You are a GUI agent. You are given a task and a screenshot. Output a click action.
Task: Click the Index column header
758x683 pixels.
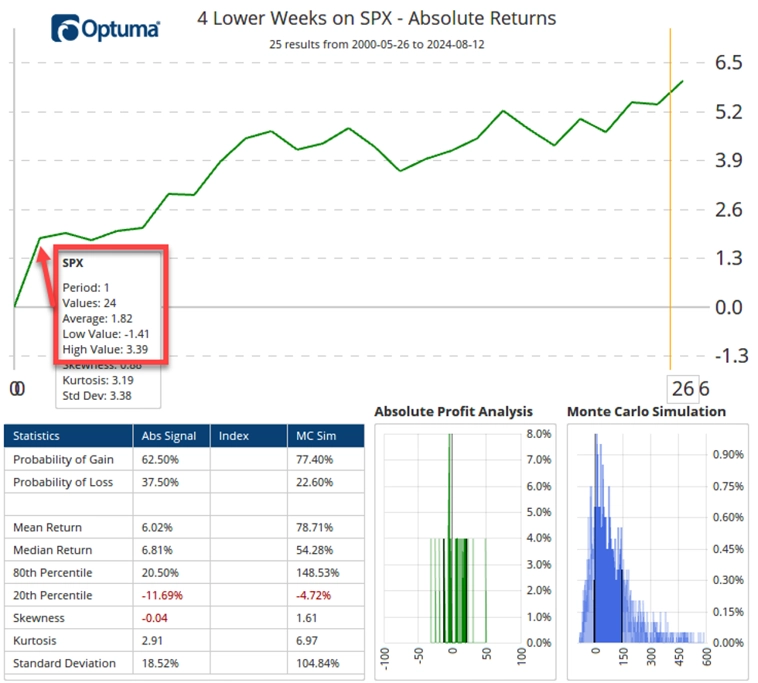(248, 436)
